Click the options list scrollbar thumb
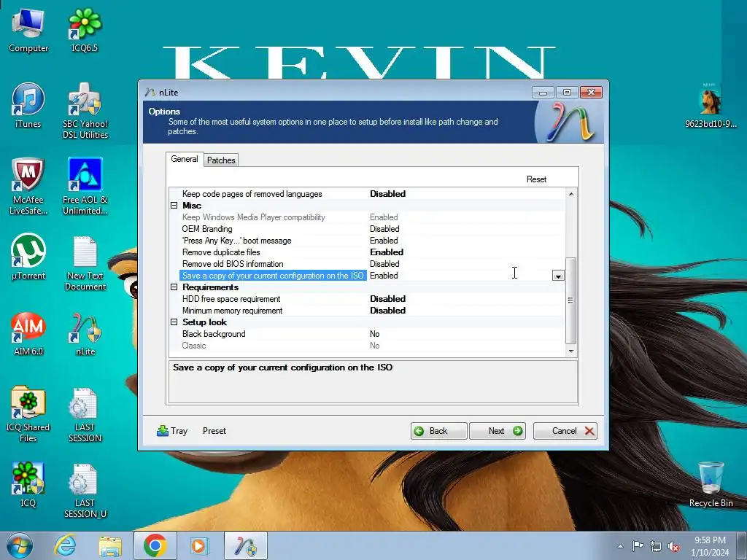Screen dimensions: 747x560 pos(570,300)
